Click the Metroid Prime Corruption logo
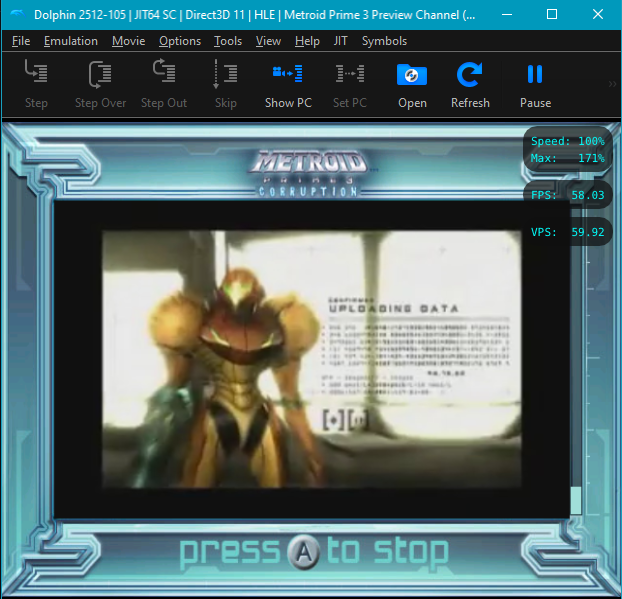The height and width of the screenshot is (599, 622). pos(309,173)
